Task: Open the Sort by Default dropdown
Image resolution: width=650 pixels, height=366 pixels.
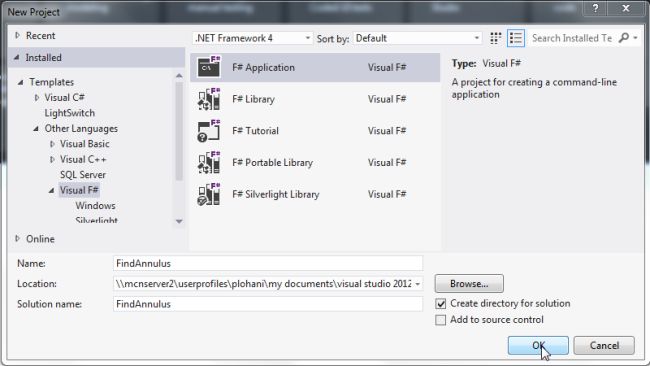Action: [x=417, y=38]
